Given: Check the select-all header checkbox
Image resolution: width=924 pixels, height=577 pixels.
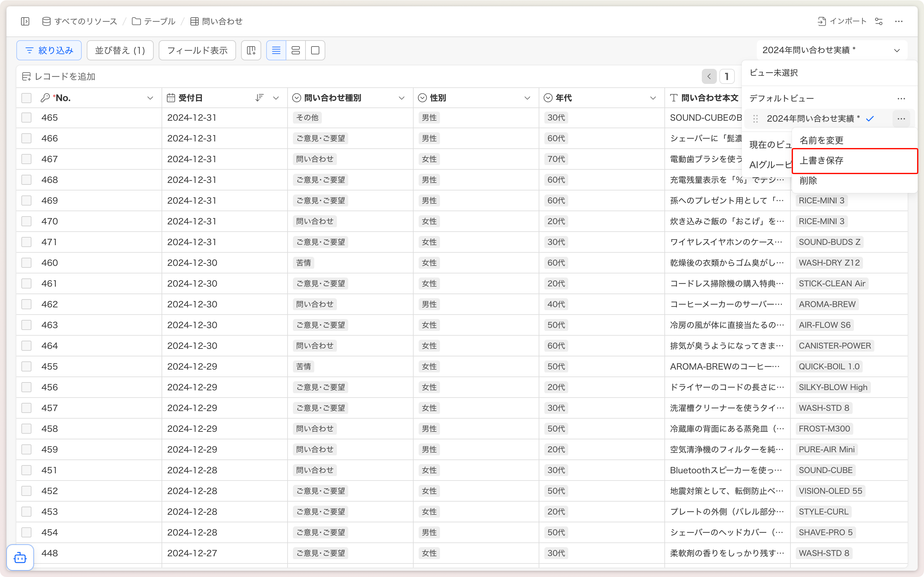Looking at the screenshot, I should (26, 98).
